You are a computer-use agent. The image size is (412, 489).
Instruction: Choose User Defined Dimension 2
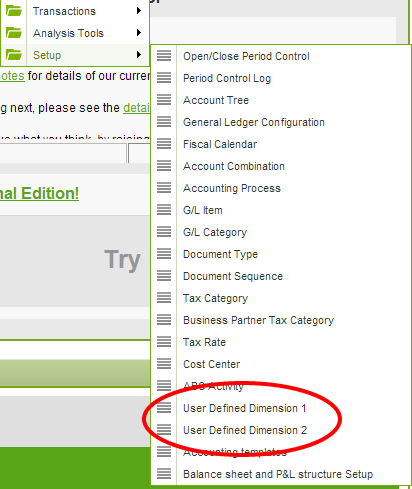pos(245,430)
